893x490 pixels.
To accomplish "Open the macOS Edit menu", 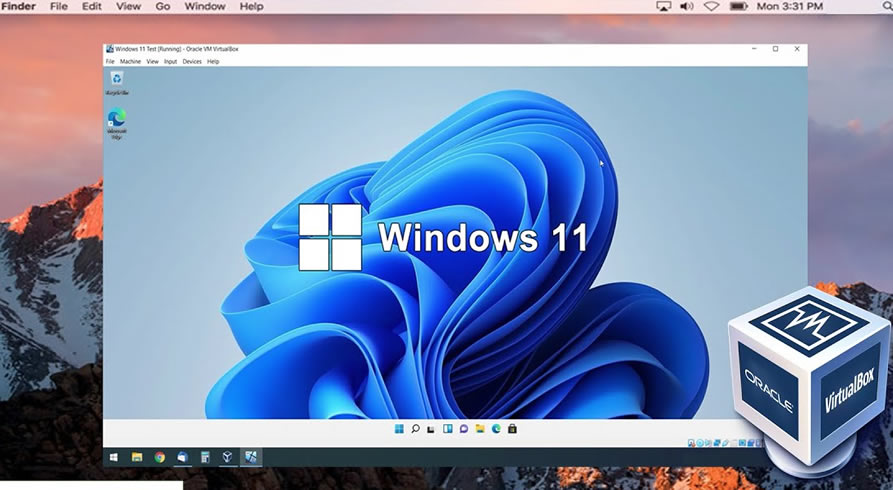I will tap(92, 6).
